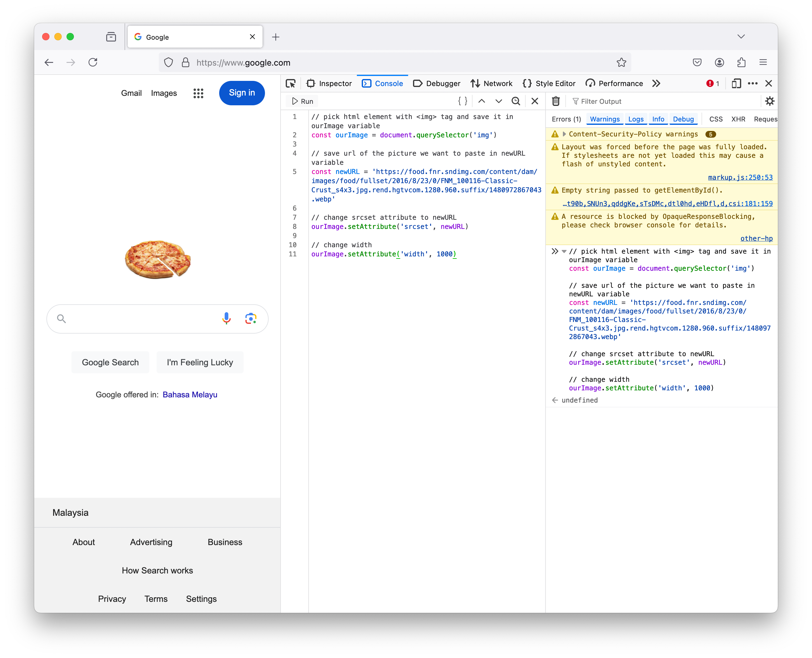Go to previous expression in history
This screenshot has width=812, height=658.
(x=482, y=101)
